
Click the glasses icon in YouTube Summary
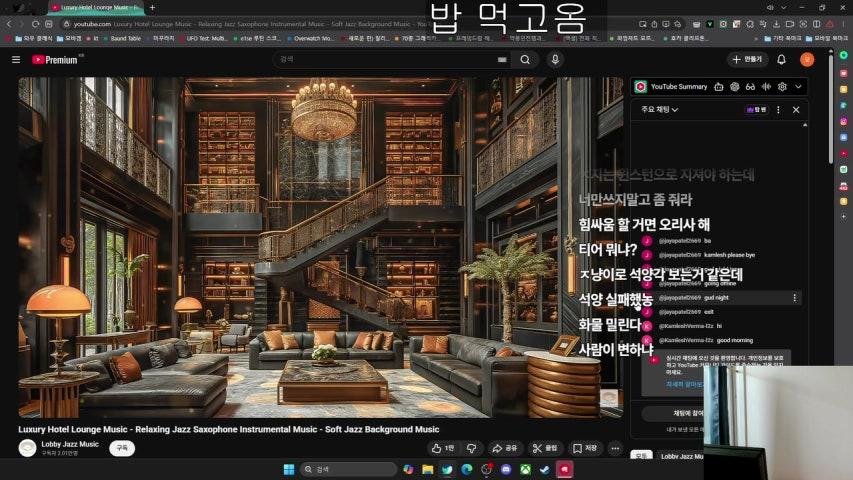[x=750, y=87]
